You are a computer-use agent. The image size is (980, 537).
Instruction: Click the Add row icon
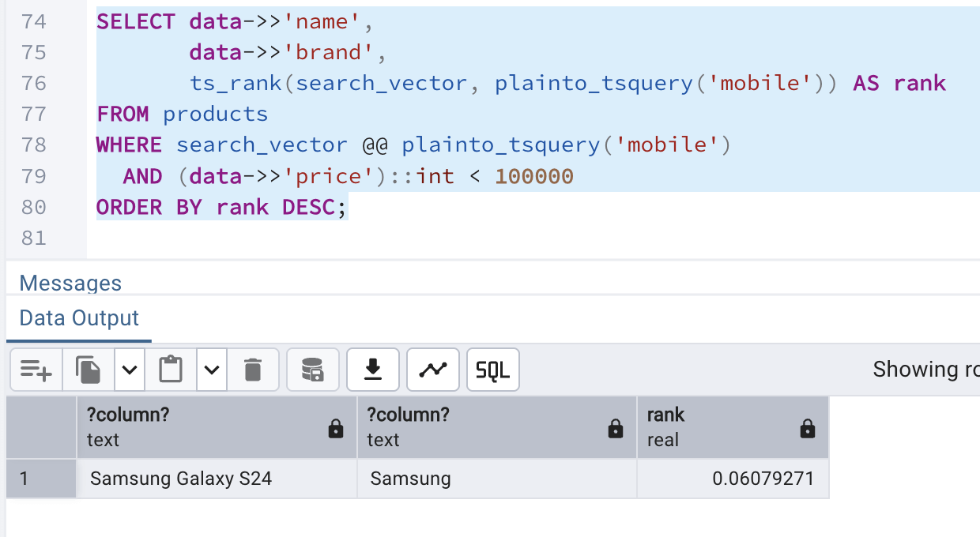(36, 370)
